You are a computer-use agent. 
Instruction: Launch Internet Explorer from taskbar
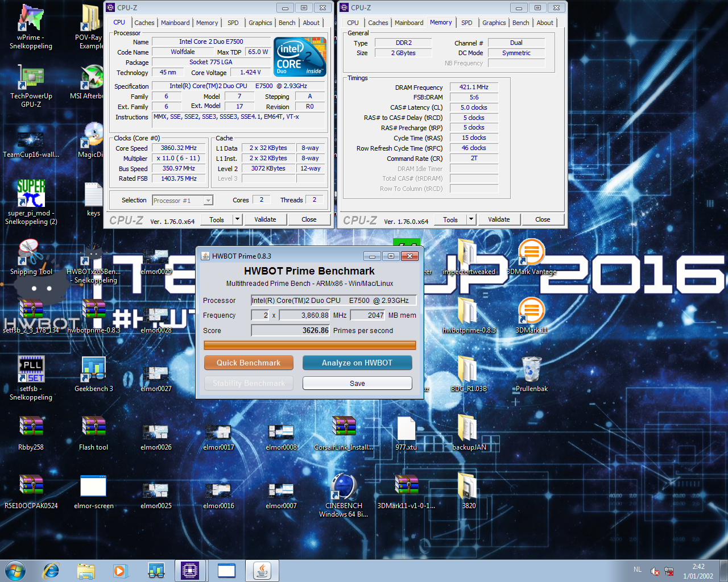pyautogui.click(x=51, y=571)
